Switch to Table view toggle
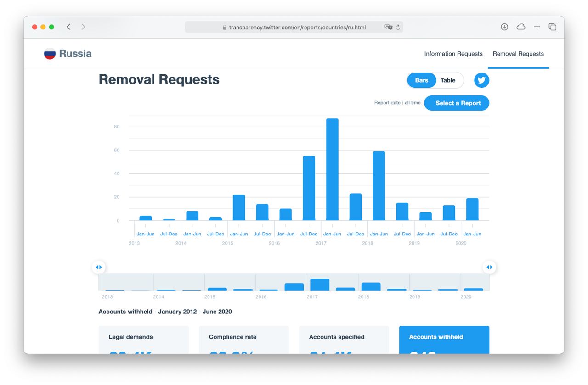588x385 pixels. tap(448, 80)
